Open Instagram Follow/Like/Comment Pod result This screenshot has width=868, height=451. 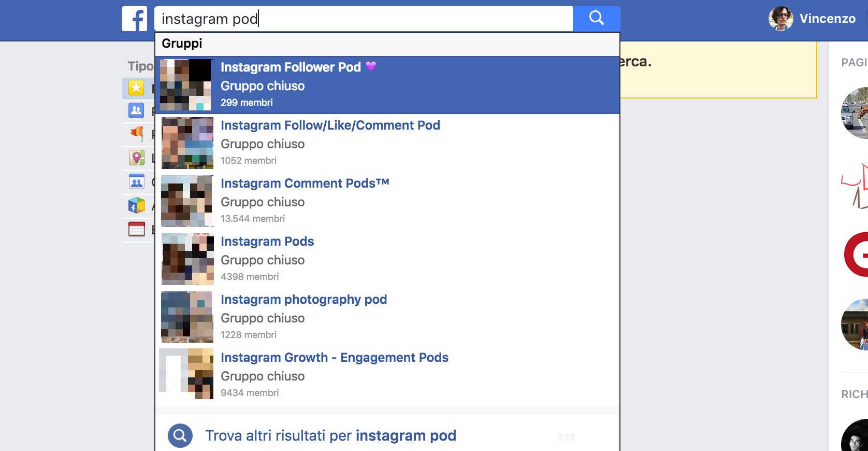(x=387, y=143)
